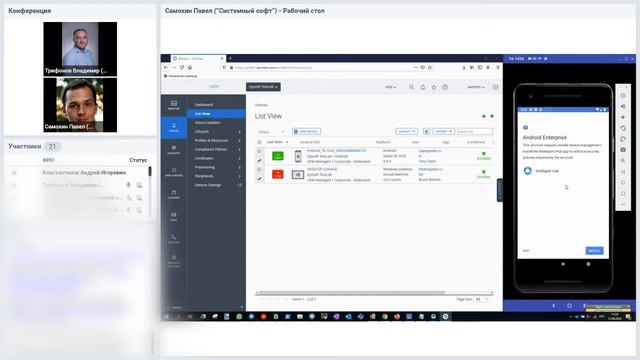Image resolution: width=640 pixels, height=360 pixels.
Task: Select List View in the Devices menu
Action: pos(216,113)
